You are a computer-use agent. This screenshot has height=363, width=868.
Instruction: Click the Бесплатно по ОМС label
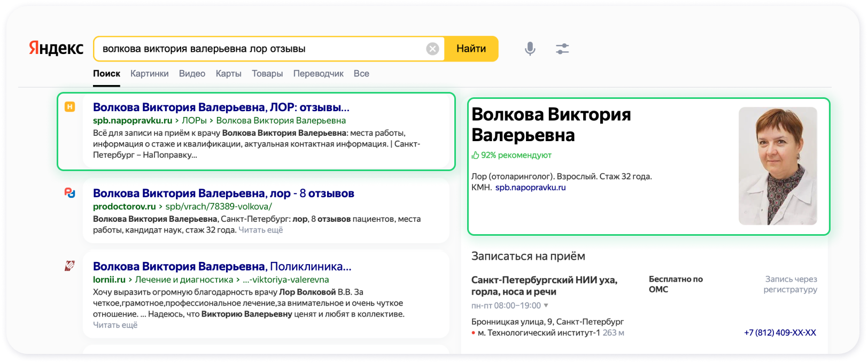(676, 284)
